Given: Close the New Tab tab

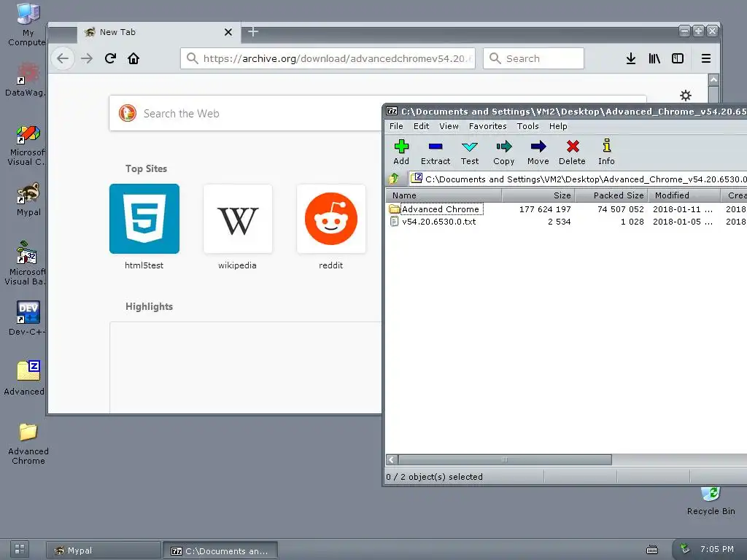Looking at the screenshot, I should [x=228, y=32].
